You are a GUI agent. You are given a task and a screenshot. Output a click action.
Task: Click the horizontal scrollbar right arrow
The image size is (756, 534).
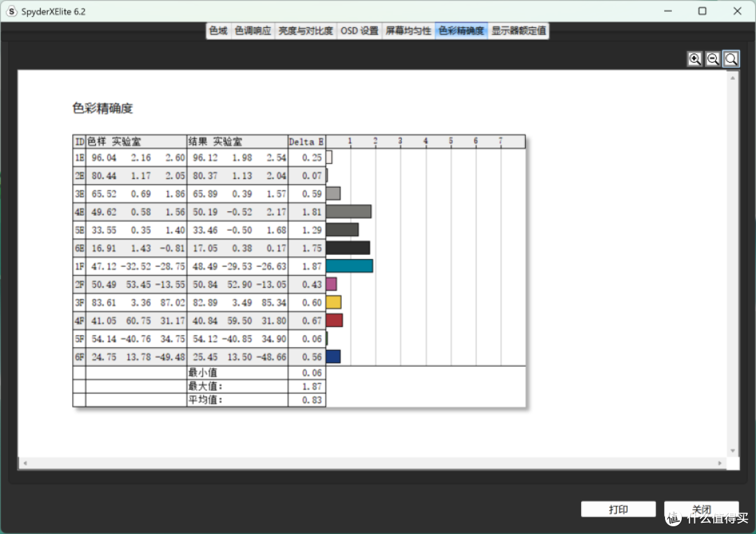tap(720, 463)
